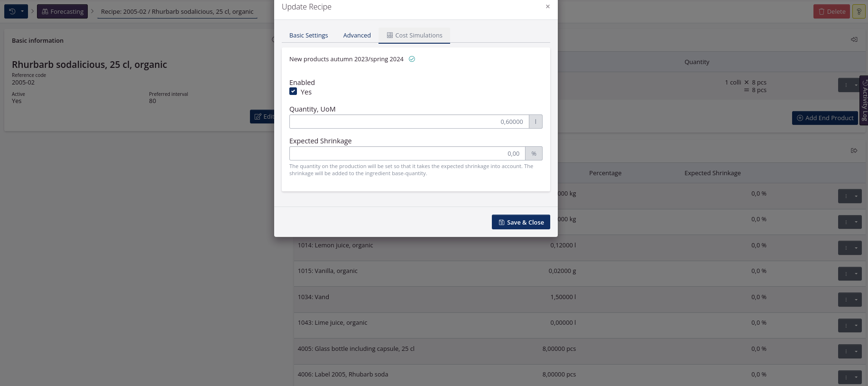Click the red Delete button

pos(831,11)
